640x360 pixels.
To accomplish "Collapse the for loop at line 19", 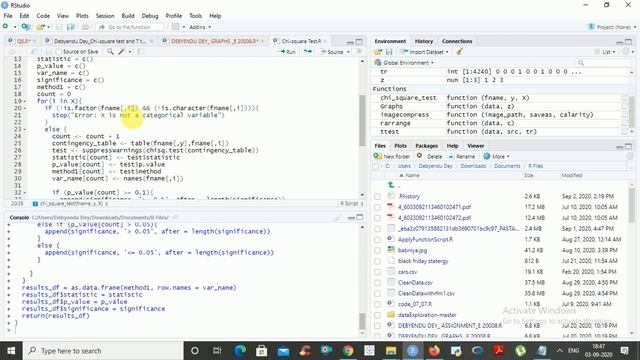I will [x=24, y=101].
